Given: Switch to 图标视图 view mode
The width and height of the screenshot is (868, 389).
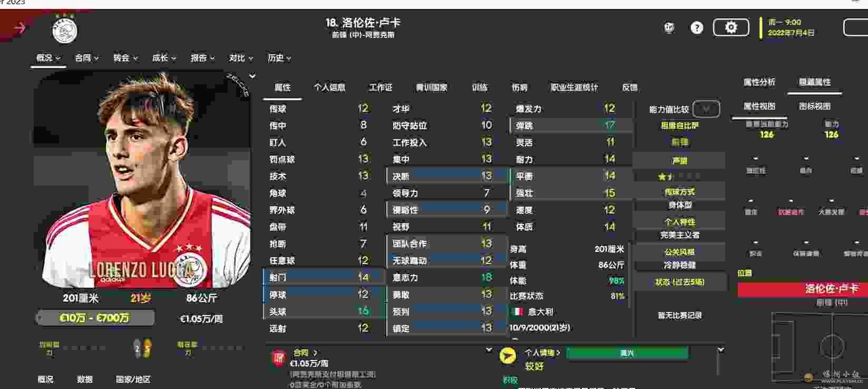Looking at the screenshot, I should point(814,106).
